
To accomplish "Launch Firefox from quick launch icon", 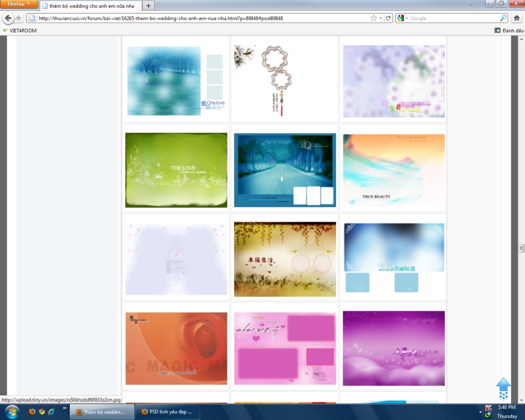I will coord(32,411).
